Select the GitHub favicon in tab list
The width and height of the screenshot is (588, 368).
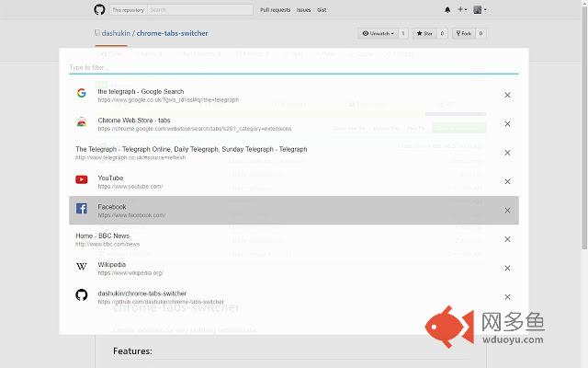(82, 294)
